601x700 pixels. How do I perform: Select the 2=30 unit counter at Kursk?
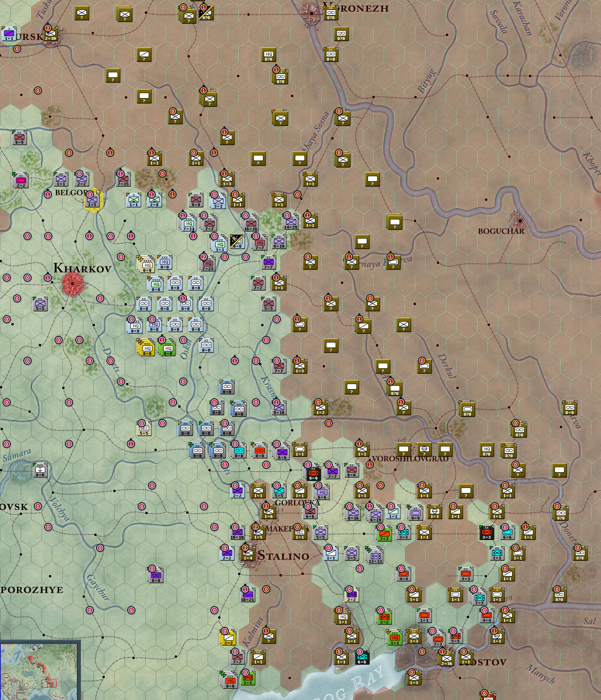click(51, 34)
